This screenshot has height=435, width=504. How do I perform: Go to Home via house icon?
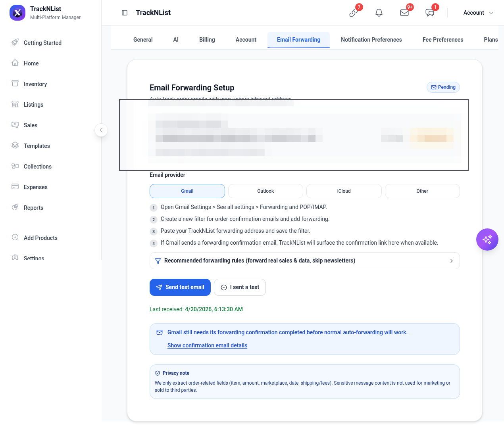(x=15, y=63)
